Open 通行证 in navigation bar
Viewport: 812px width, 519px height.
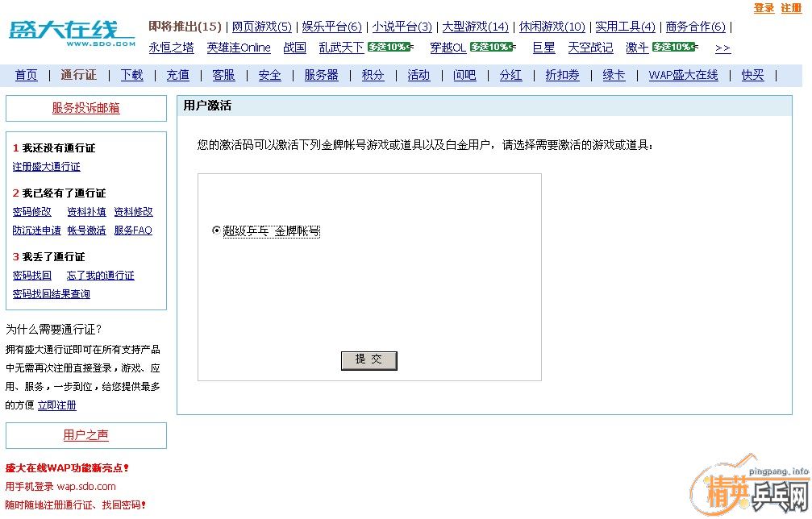point(78,75)
